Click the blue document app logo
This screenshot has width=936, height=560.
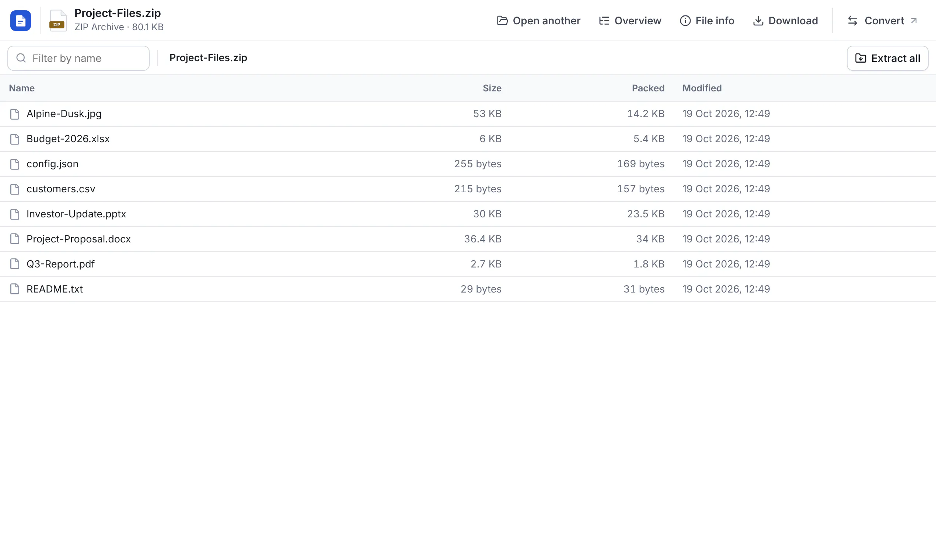(20, 20)
